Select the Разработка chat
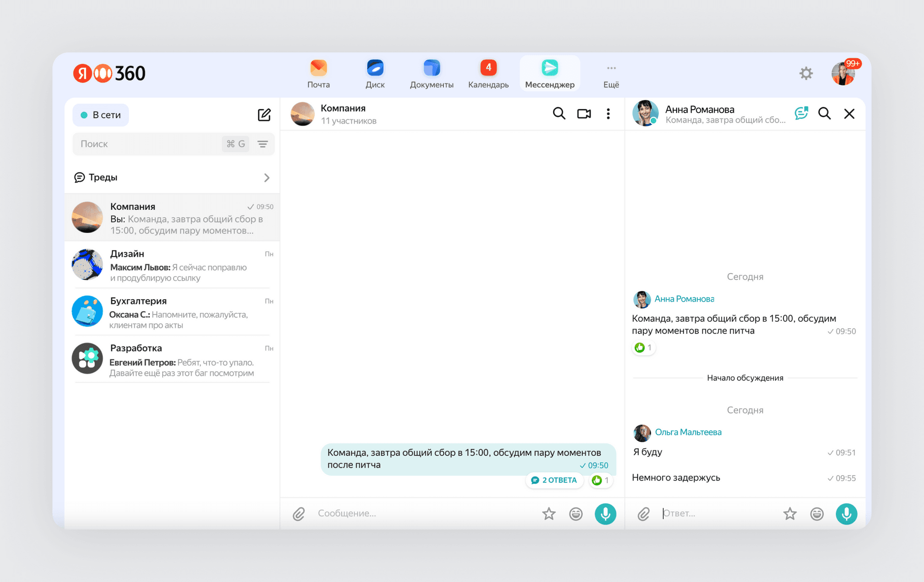This screenshot has height=582, width=924. pos(172,359)
